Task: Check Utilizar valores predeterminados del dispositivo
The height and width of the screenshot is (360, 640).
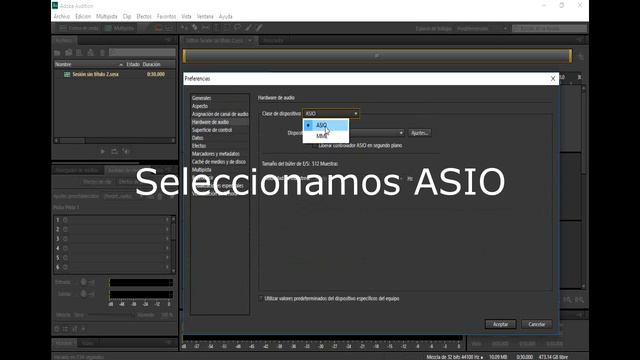Action: pyautogui.click(x=260, y=298)
